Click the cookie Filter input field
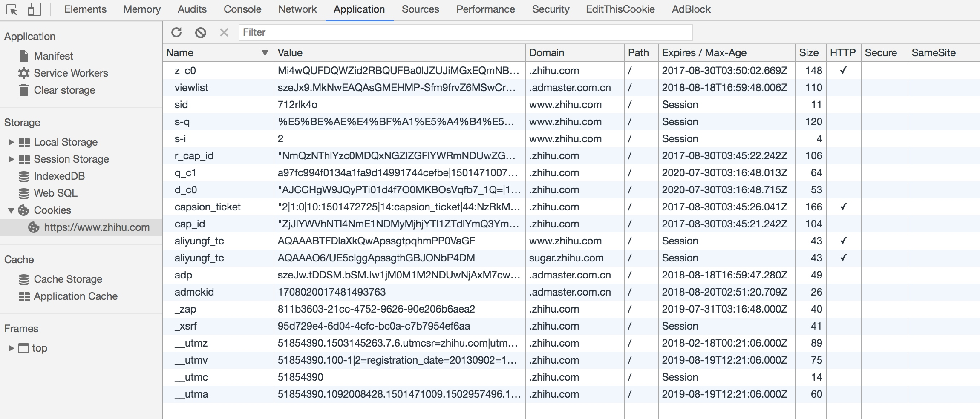The height and width of the screenshot is (419, 980). tap(465, 32)
